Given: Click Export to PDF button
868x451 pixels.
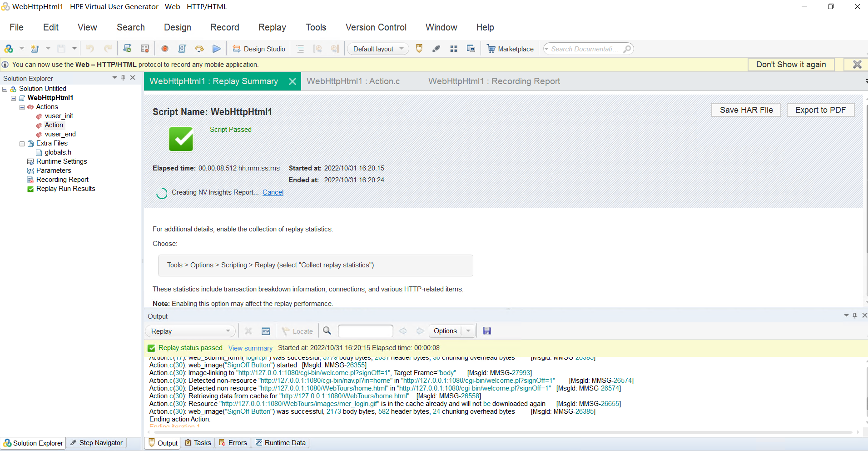Looking at the screenshot, I should [x=820, y=110].
